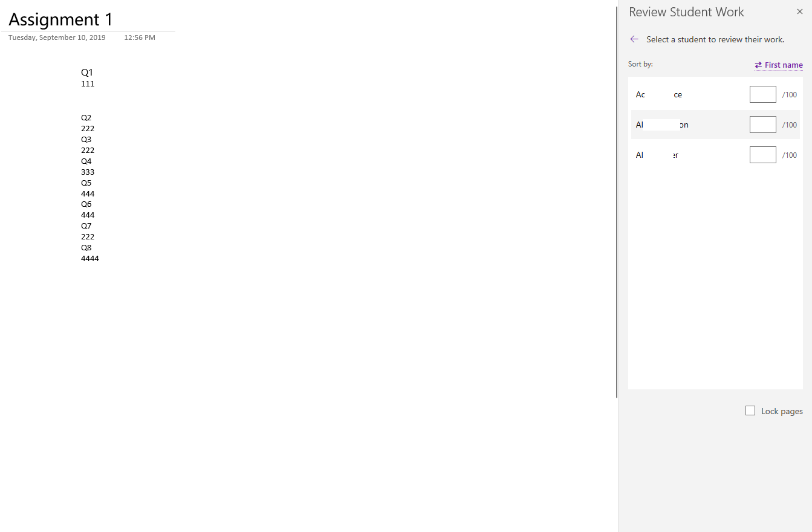Select the Al student row ending in 'er'
Image resolution: width=812 pixels, height=532 pixels.
[x=716, y=155]
